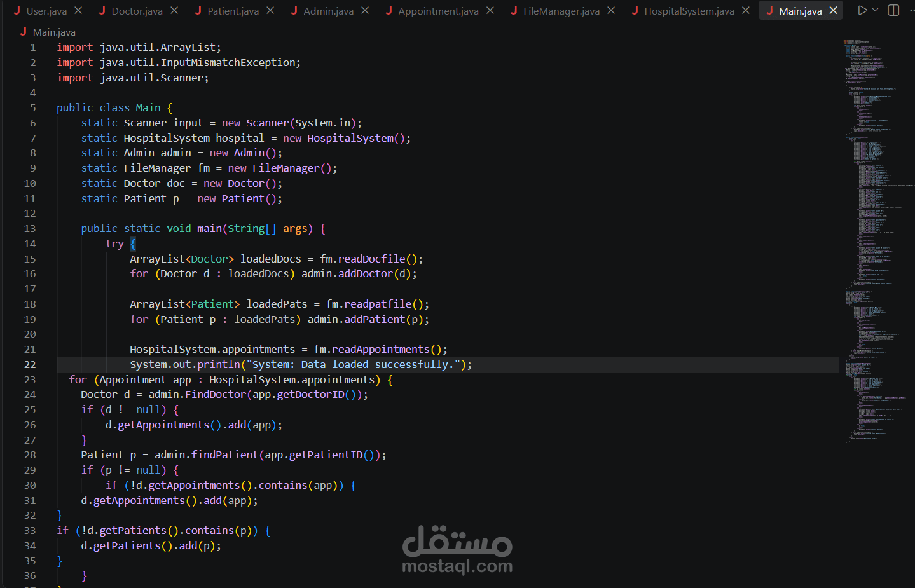Switch to the HospitalSystem.java tab
This screenshot has width=915, height=588.
689,11
